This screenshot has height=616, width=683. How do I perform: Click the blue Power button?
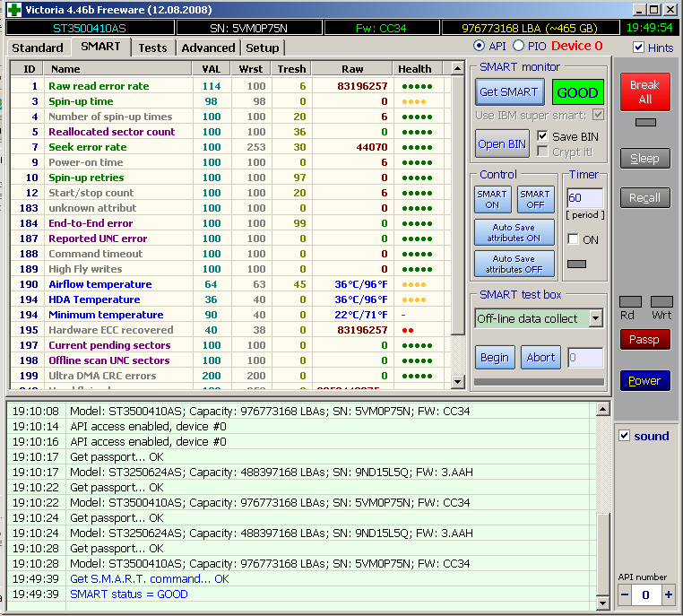[644, 381]
